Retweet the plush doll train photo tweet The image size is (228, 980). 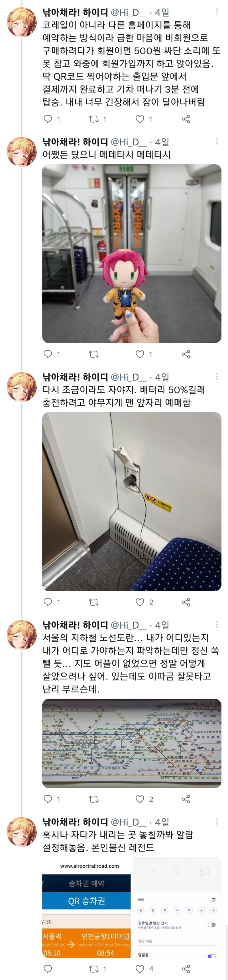click(94, 354)
